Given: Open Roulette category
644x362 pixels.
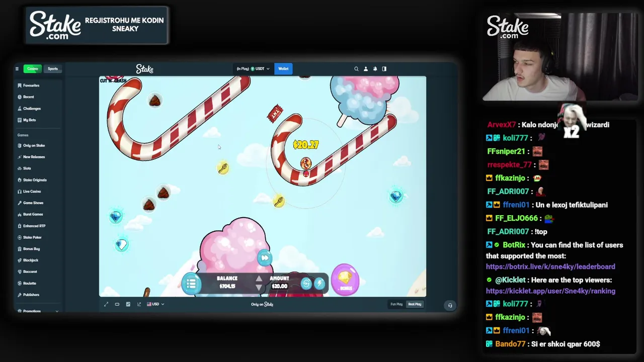Looking at the screenshot, I should tap(30, 284).
